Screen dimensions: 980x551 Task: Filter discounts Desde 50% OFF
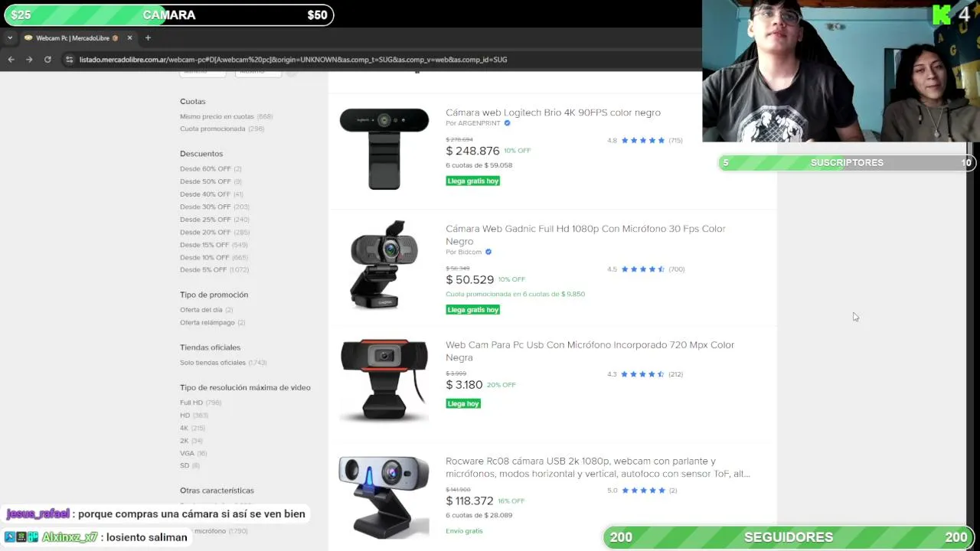coord(211,181)
